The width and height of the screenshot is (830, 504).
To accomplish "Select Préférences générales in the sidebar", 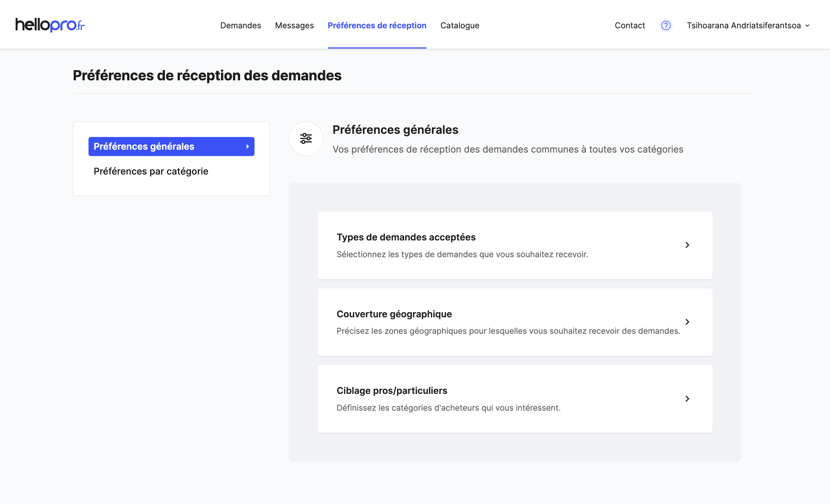I will 171,147.
